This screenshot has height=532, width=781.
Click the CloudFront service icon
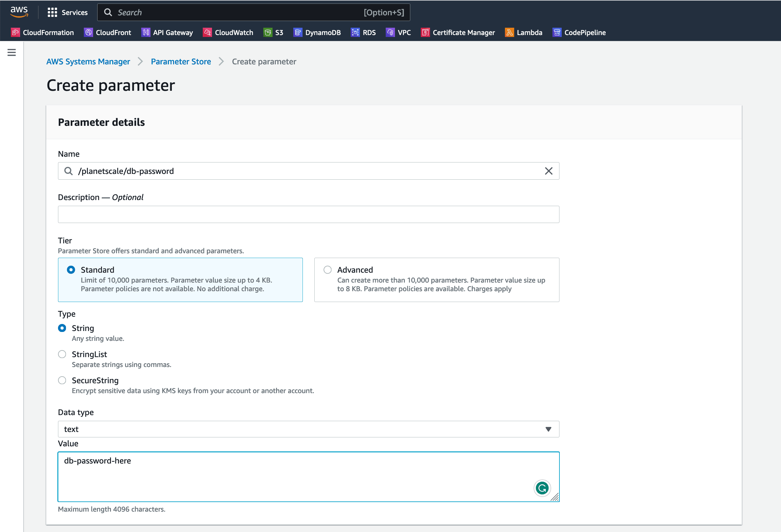(x=88, y=32)
